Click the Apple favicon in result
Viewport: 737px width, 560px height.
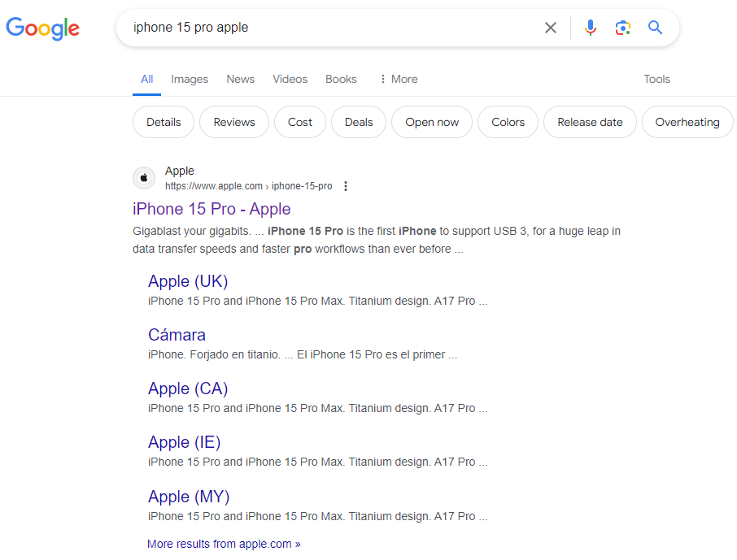(x=144, y=178)
